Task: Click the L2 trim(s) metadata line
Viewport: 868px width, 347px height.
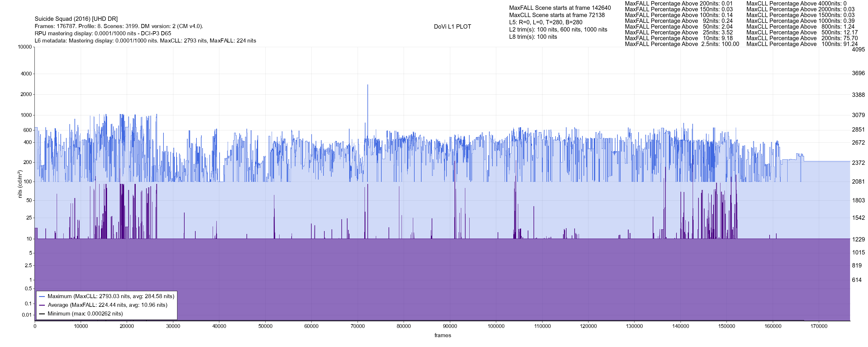Action: click(x=558, y=30)
